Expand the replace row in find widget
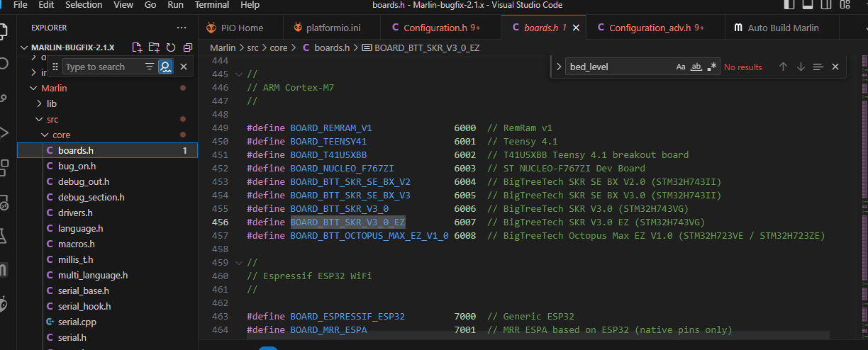868x350 pixels. pos(559,67)
